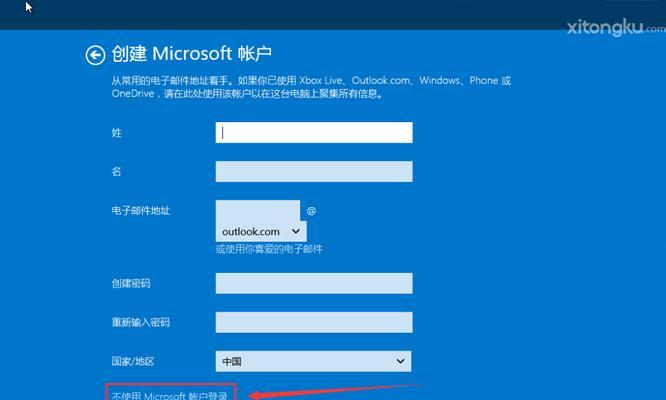The height and width of the screenshot is (400, 666).
Task: Go back using the circled arrow icon
Action: click(95, 55)
